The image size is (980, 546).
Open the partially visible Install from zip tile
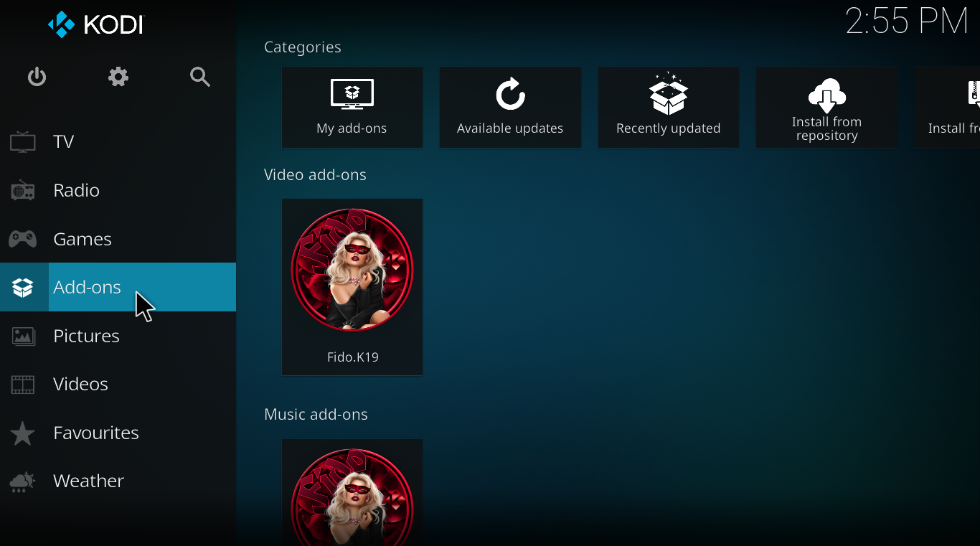947,108
